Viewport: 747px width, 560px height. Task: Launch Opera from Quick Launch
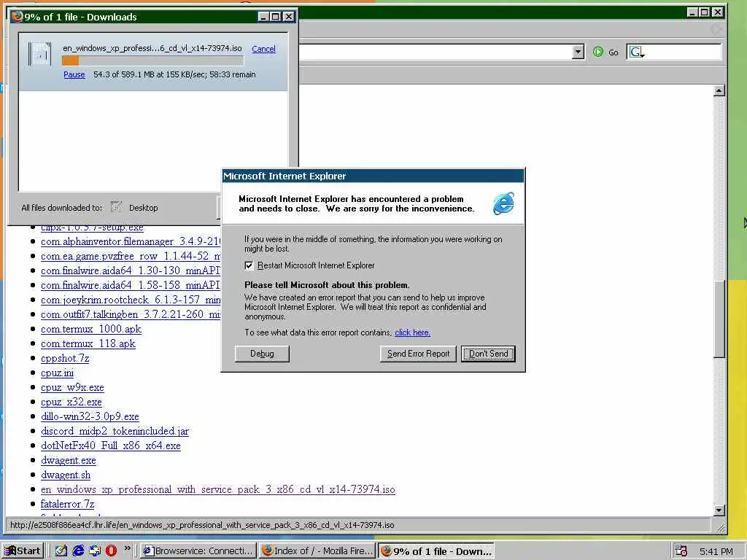pos(111,551)
